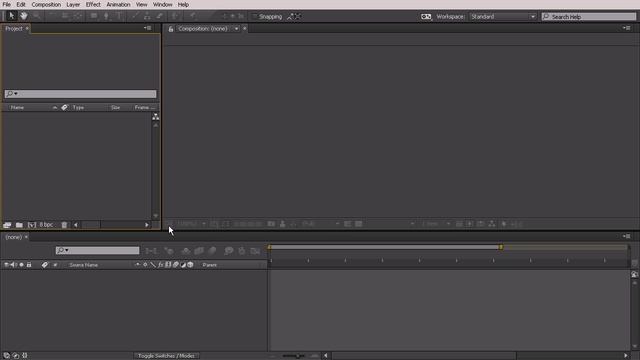The width and height of the screenshot is (640, 360).
Task: Open the Project search filter dropdown arrow
Action: [16, 93]
